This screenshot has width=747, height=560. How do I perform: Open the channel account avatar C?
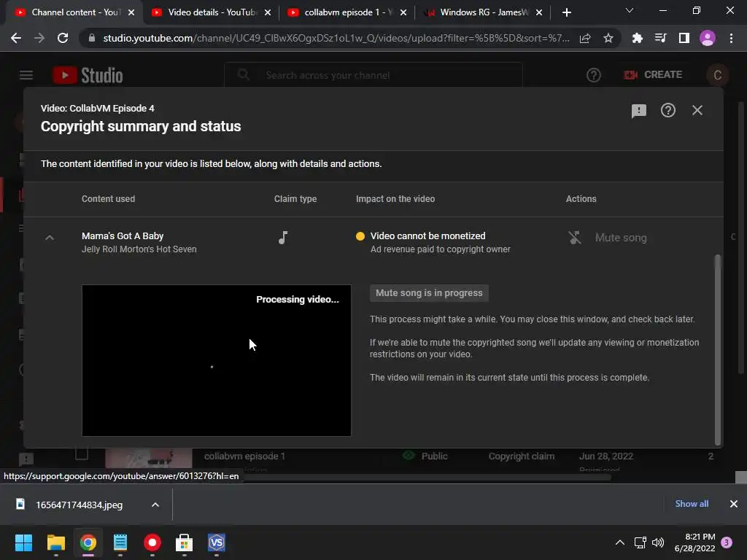click(x=718, y=75)
